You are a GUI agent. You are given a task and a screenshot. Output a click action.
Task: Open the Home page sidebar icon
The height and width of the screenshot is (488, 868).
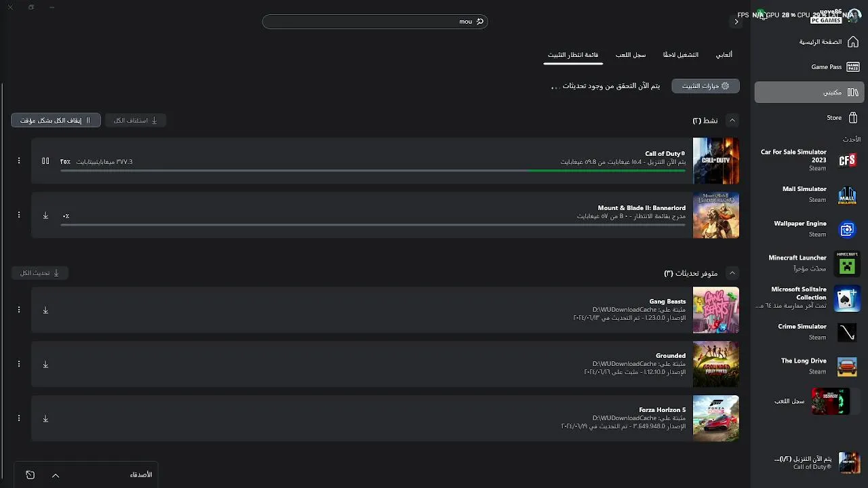853,42
